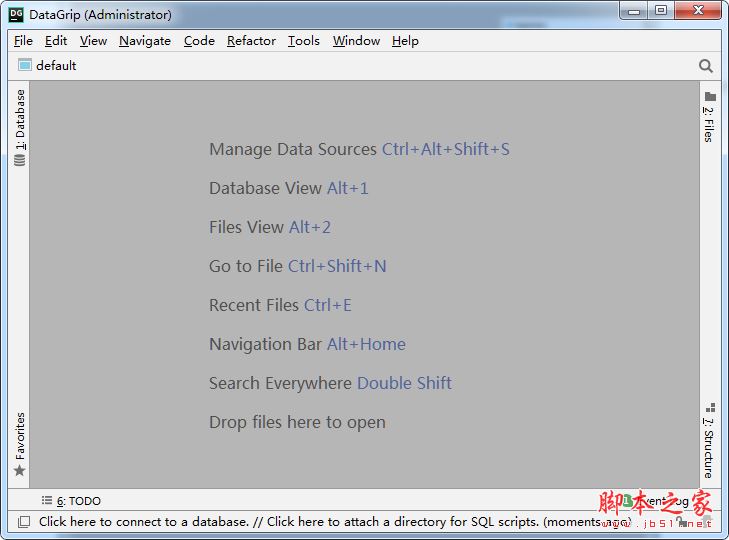Select the default breadcrumb in navigation bar
Viewport: 729px width, 540px height.
(56, 66)
